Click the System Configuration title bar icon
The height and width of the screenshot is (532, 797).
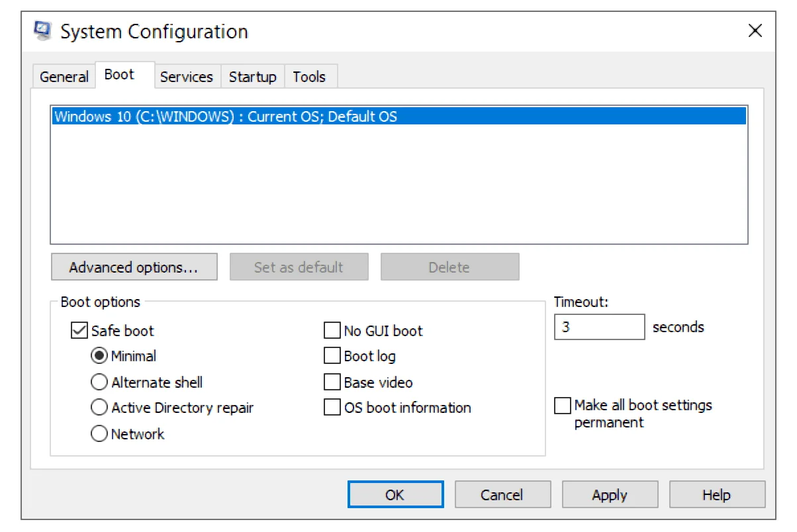click(43, 31)
